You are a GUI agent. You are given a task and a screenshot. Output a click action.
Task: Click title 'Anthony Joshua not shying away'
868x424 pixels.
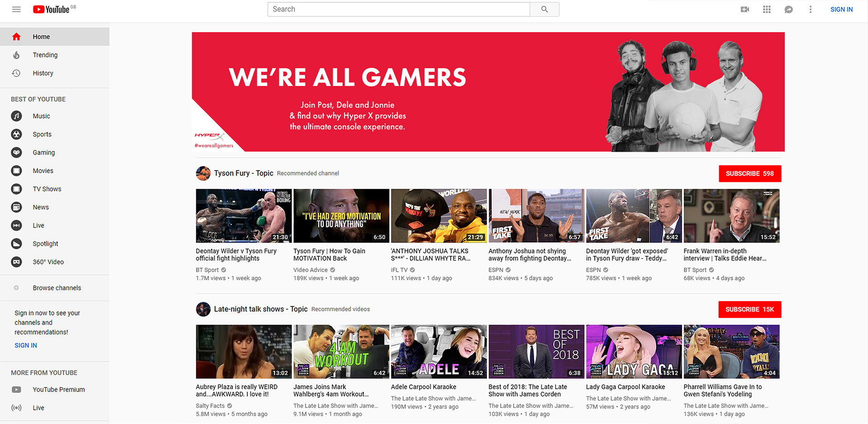pyautogui.click(x=530, y=254)
